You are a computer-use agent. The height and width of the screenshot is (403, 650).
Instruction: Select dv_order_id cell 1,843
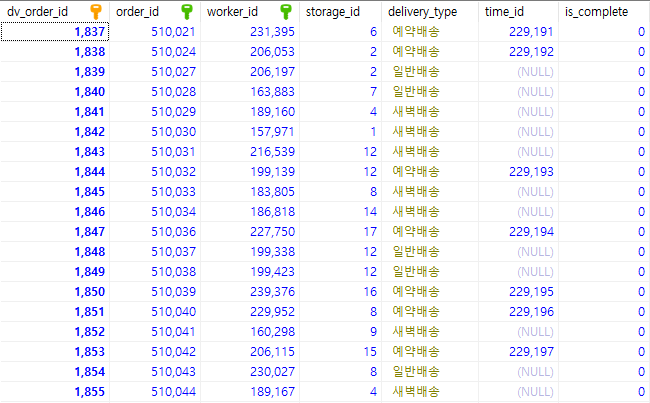click(x=55, y=152)
